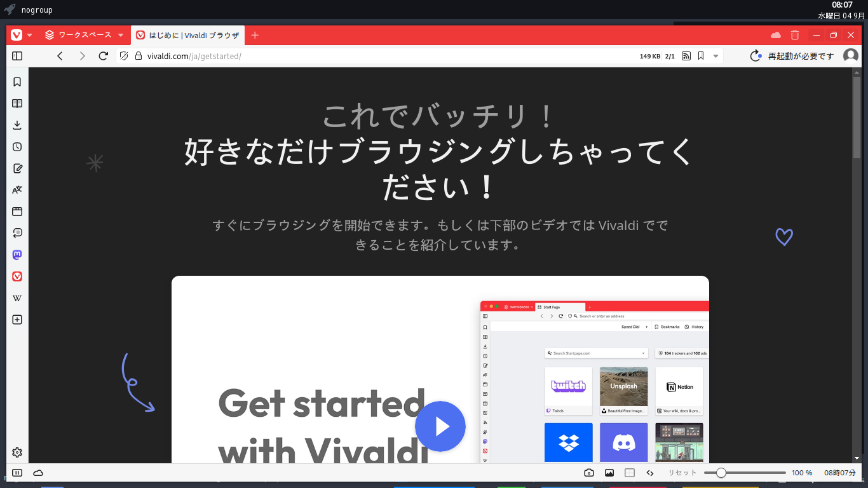Click the sync cloud icon in the tab bar
Viewport: 868px width, 488px height.
tap(776, 35)
